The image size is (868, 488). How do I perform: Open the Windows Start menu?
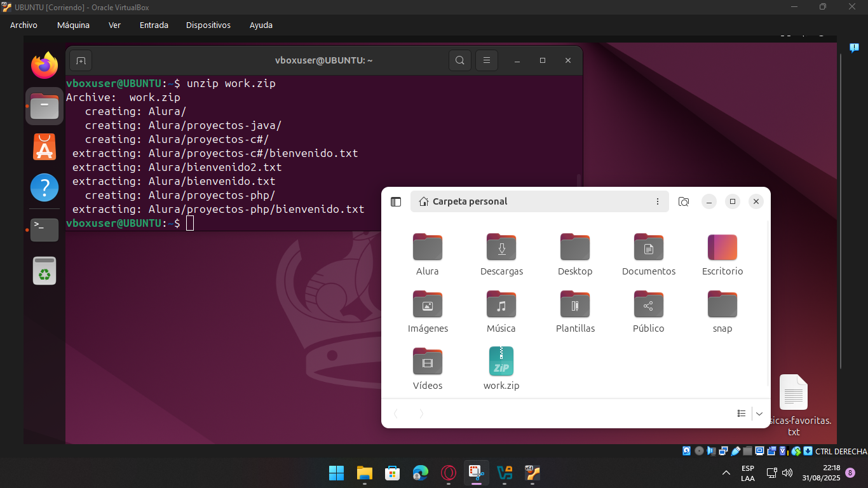pos(336,473)
